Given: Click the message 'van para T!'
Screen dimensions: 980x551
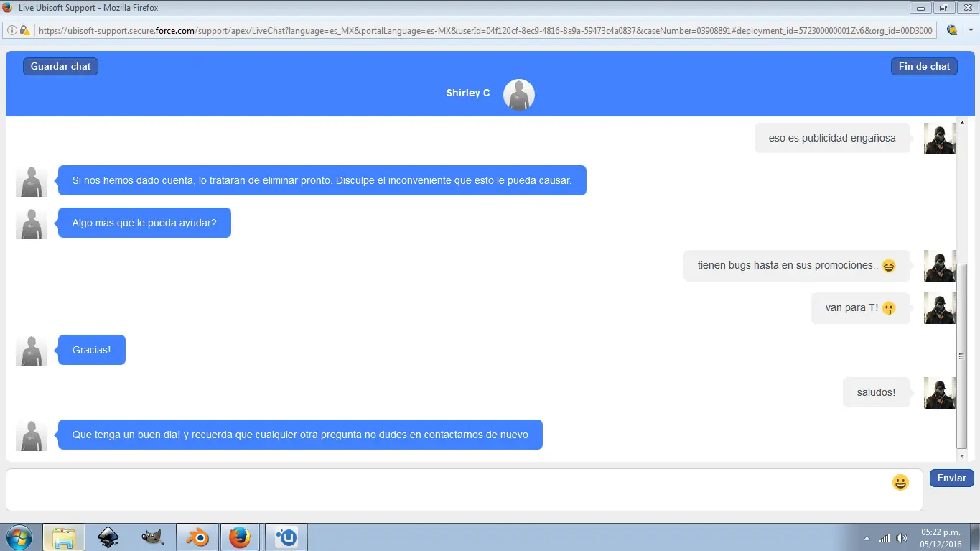Looking at the screenshot, I should (x=861, y=307).
